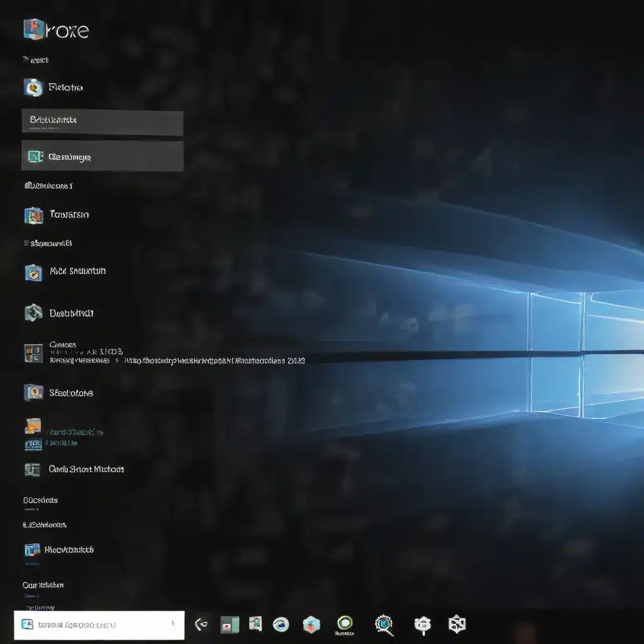Click the "Goesiats" section label

point(40,500)
